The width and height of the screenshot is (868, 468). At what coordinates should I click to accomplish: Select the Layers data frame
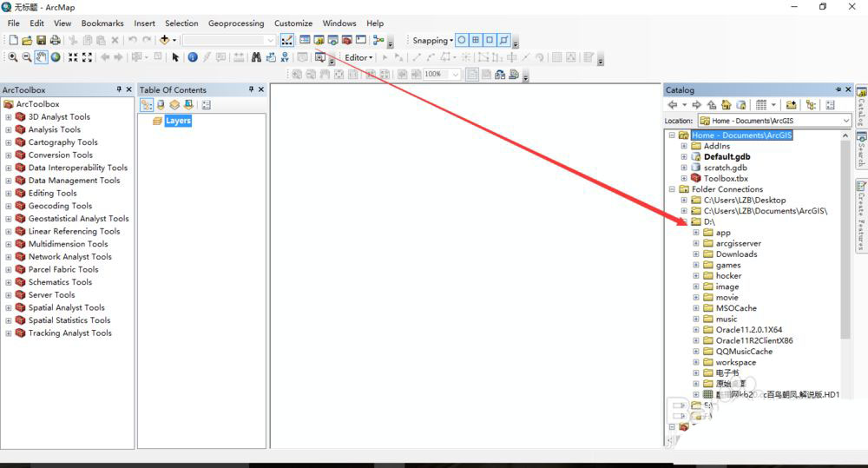pos(178,121)
